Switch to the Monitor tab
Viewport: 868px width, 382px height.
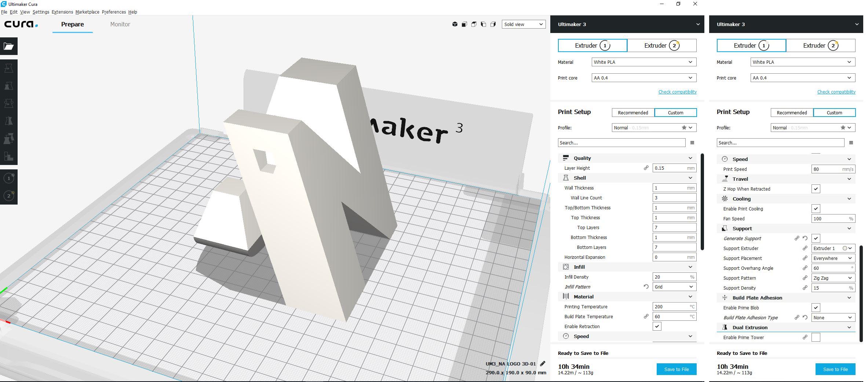tap(120, 24)
